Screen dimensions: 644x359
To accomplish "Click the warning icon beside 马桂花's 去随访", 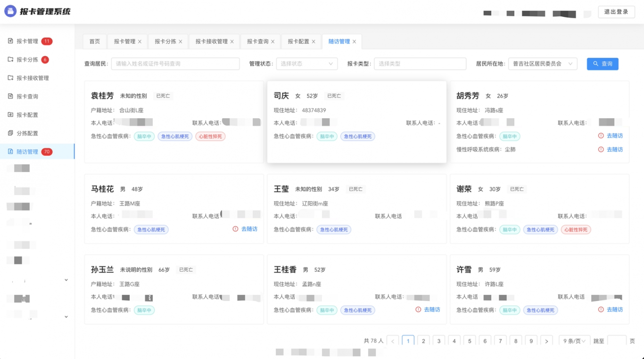I will click(x=236, y=229).
